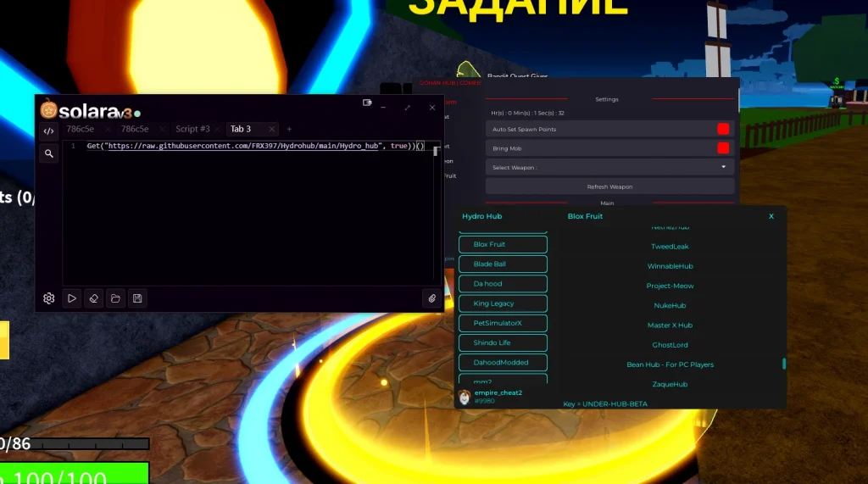Click the paperclip attach icon
The height and width of the screenshot is (484, 868).
click(431, 298)
